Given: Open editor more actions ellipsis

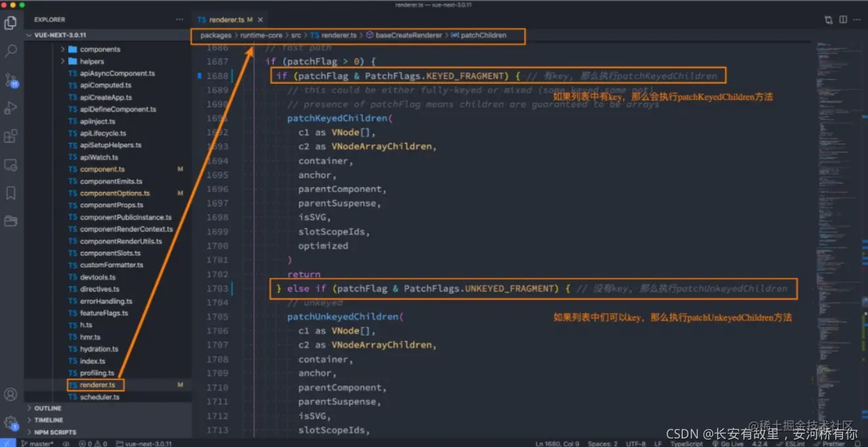Looking at the screenshot, I should click(858, 20).
